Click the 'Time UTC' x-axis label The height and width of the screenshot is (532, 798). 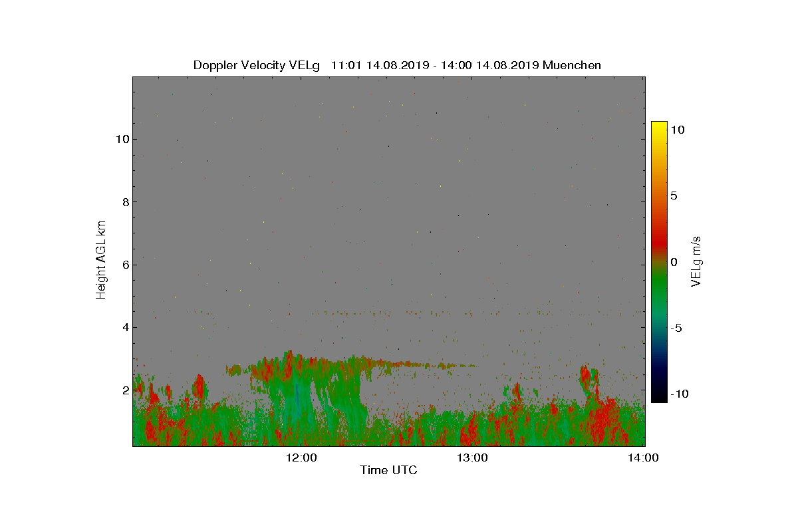coord(388,471)
